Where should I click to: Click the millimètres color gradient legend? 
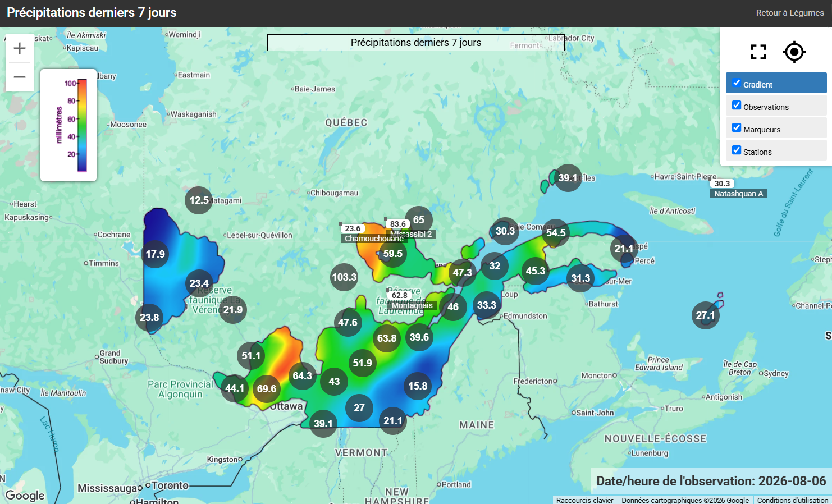[68, 125]
